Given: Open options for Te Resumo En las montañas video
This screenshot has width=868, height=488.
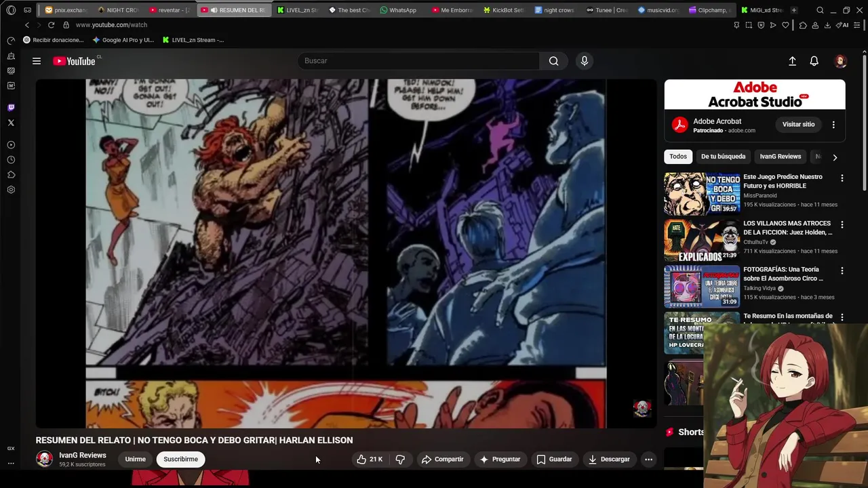Looking at the screenshot, I should click(842, 317).
